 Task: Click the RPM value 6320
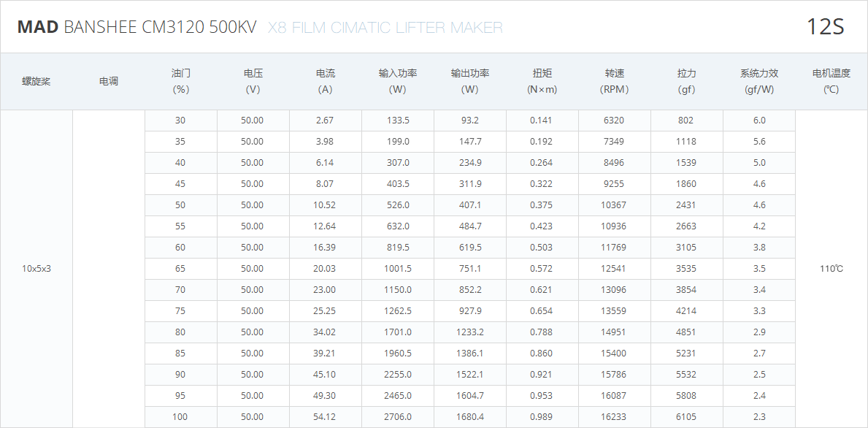[x=614, y=121]
